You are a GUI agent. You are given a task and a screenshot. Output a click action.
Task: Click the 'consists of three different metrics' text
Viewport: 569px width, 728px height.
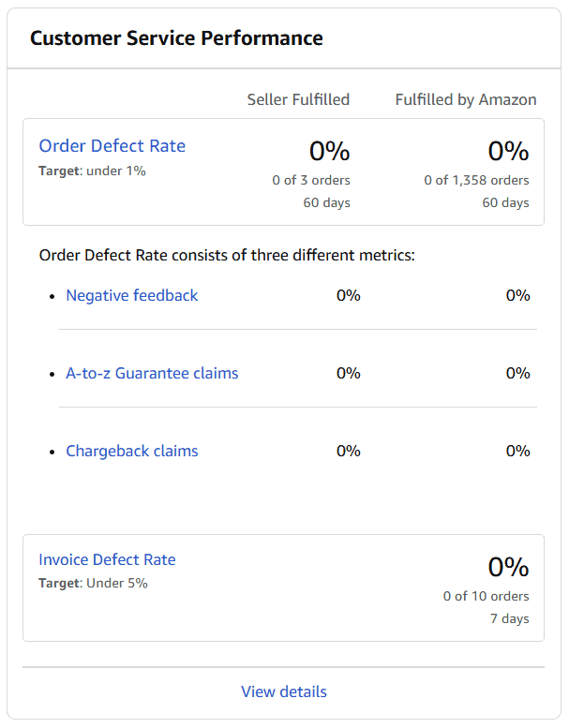[227, 255]
